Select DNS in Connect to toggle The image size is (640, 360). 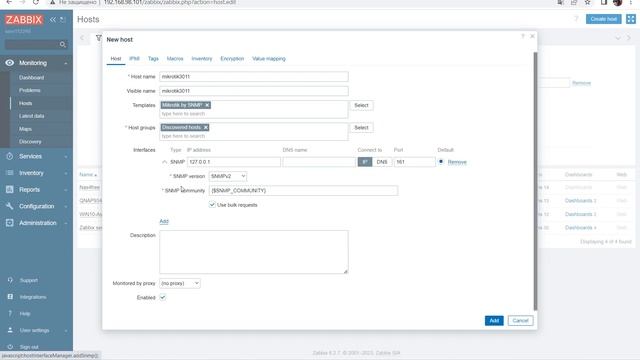[x=382, y=162]
